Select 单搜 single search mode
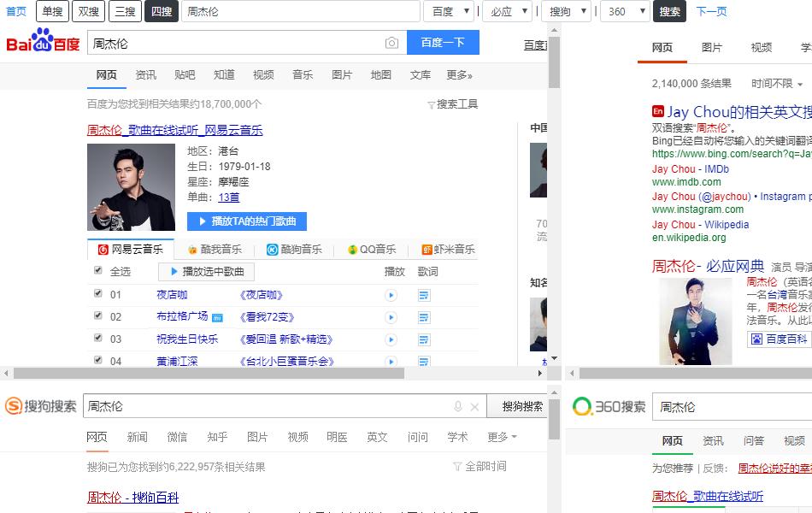The image size is (812, 513). tap(52, 11)
